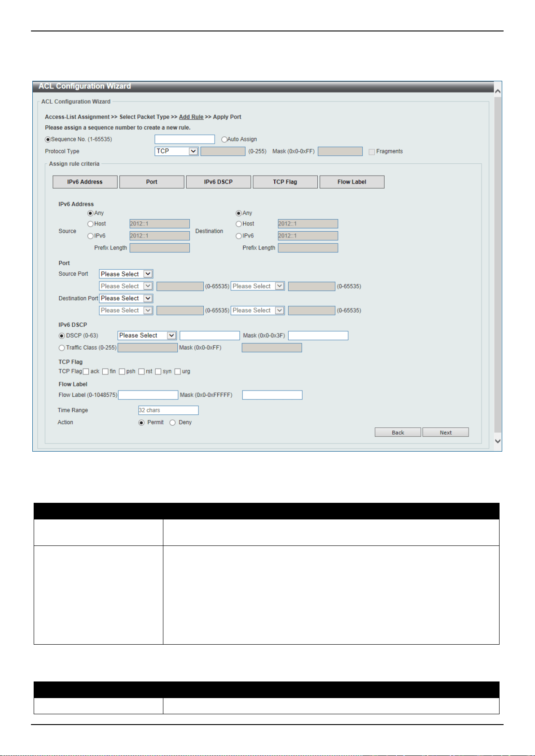Select the Deny action radio button
Image resolution: width=535 pixels, height=756 pixels.
pos(172,422)
